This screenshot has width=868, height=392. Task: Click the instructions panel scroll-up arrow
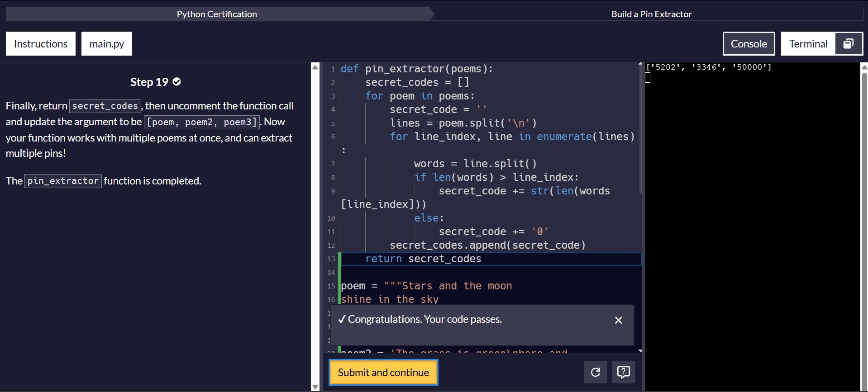pos(315,67)
